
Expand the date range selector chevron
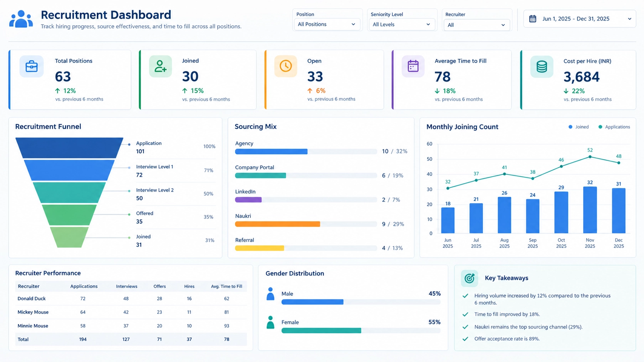pos(630,19)
